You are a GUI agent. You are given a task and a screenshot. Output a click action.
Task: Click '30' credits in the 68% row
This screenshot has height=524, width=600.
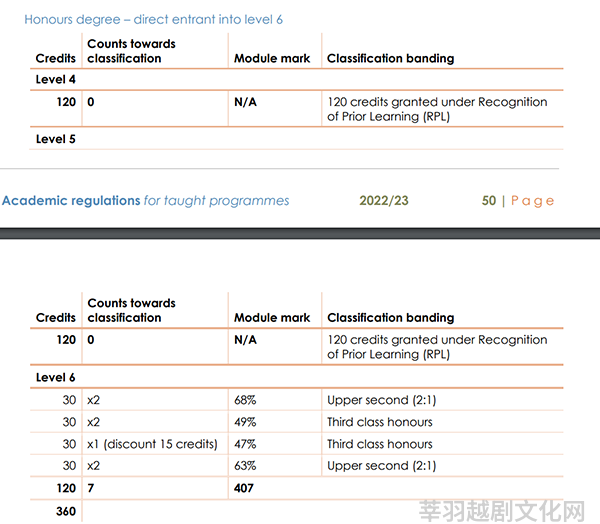69,400
